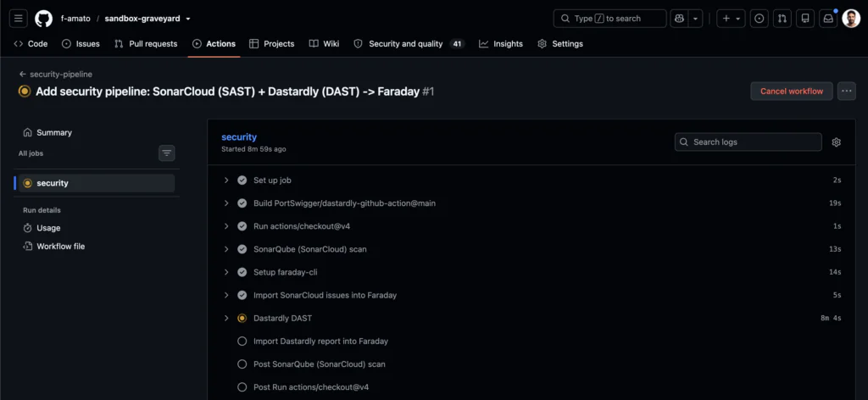Viewport: 868px width, 400px height.
Task: Select the security job in sidebar
Action: coord(97,183)
